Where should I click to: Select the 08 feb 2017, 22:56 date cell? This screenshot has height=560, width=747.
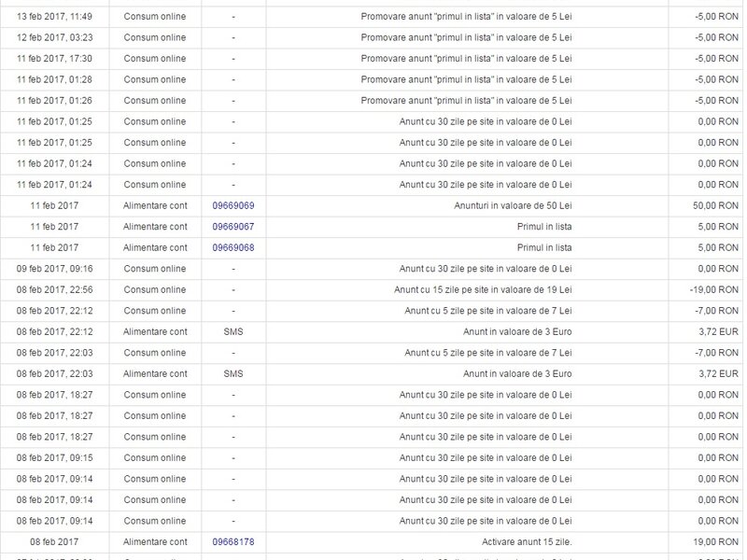tap(54, 289)
